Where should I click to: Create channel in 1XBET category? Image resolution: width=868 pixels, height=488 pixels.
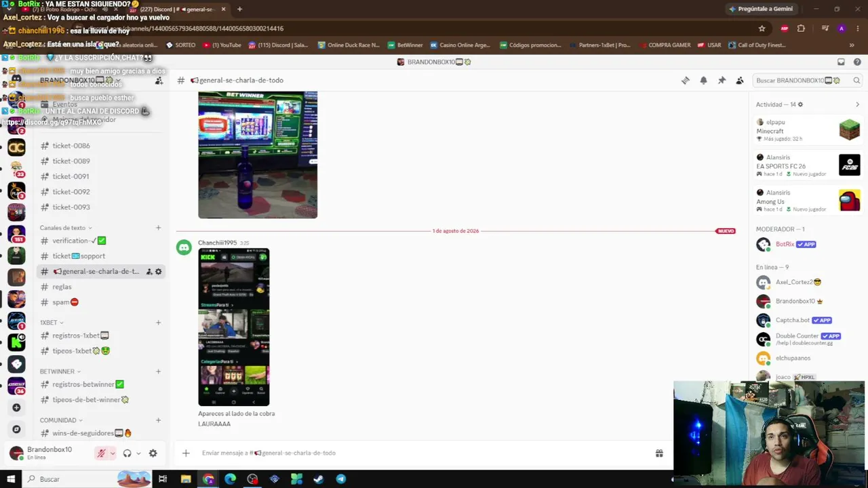coord(158,323)
